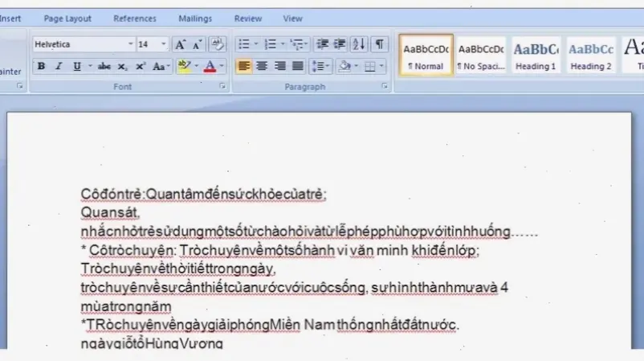Open font color dropdown arrow
This screenshot has width=644, height=361.
click(222, 66)
